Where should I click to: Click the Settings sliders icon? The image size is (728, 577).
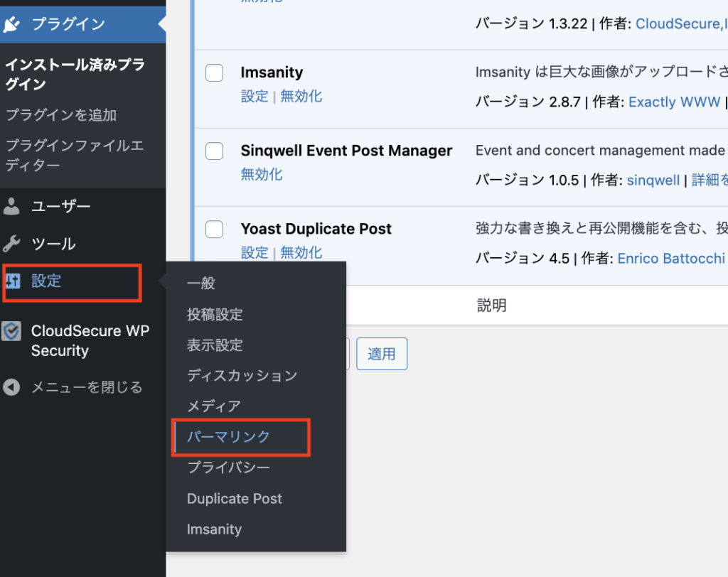pyautogui.click(x=13, y=281)
